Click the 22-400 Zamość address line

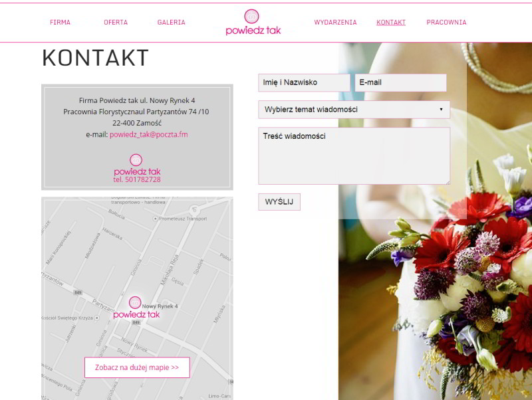(x=137, y=123)
